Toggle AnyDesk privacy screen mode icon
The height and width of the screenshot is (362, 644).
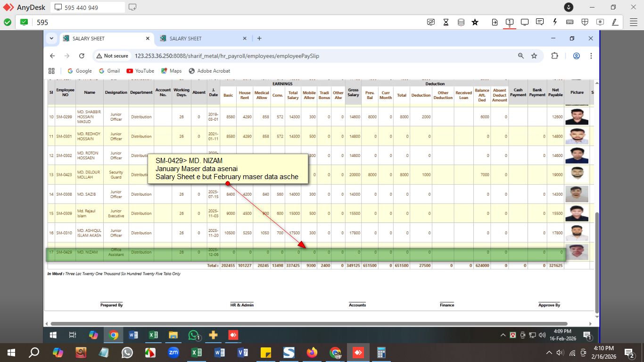[430, 22]
